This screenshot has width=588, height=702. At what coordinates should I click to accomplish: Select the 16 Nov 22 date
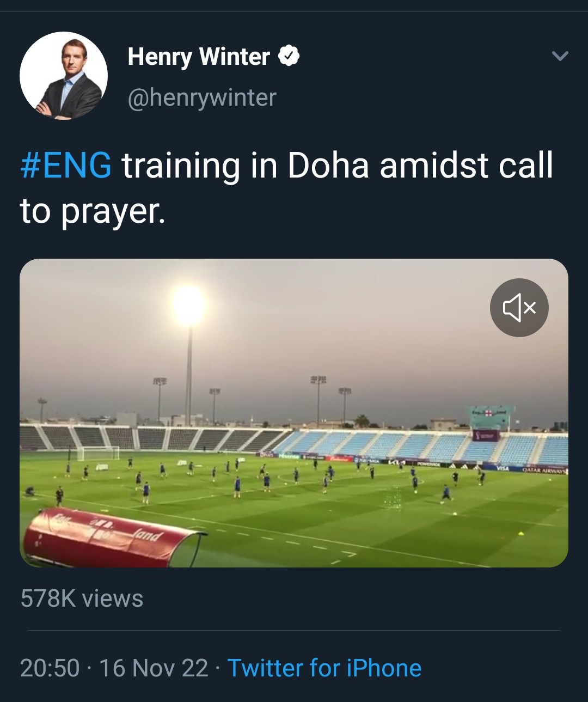tap(154, 668)
